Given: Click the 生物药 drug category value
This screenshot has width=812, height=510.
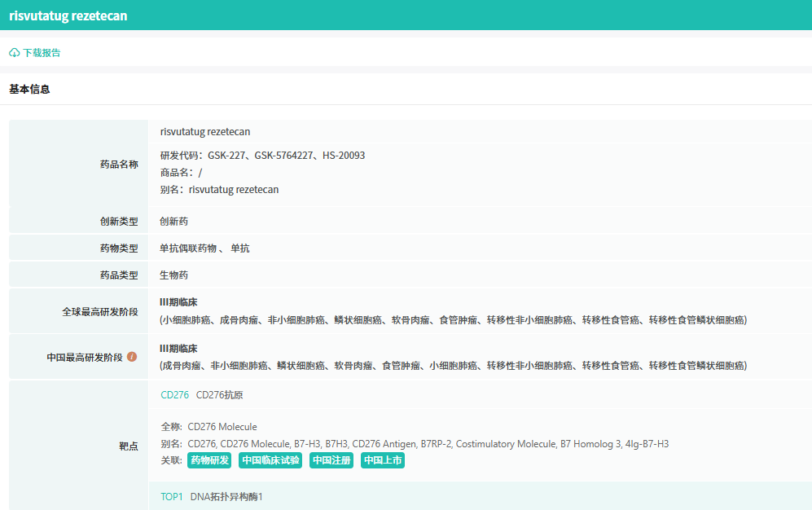Looking at the screenshot, I should [173, 275].
